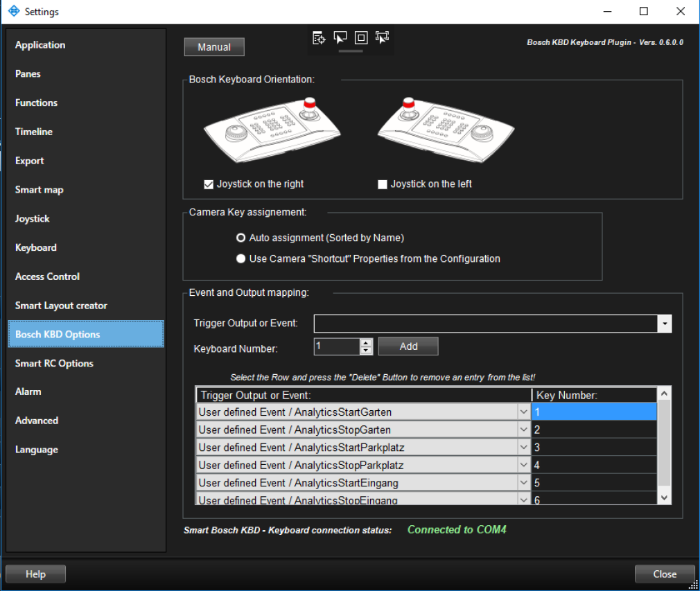Open the Joystick settings tab
The width and height of the screenshot is (700, 591).
pyautogui.click(x=33, y=218)
